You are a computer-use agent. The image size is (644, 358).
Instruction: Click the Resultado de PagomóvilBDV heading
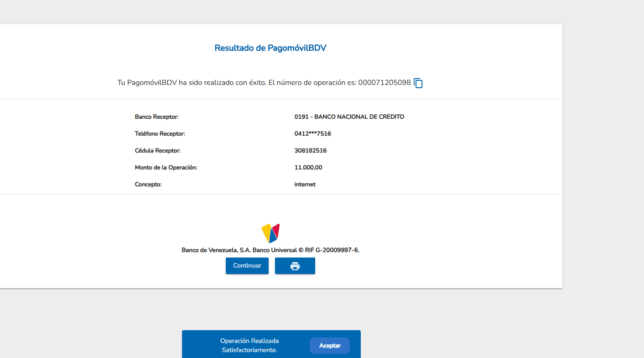(x=270, y=48)
